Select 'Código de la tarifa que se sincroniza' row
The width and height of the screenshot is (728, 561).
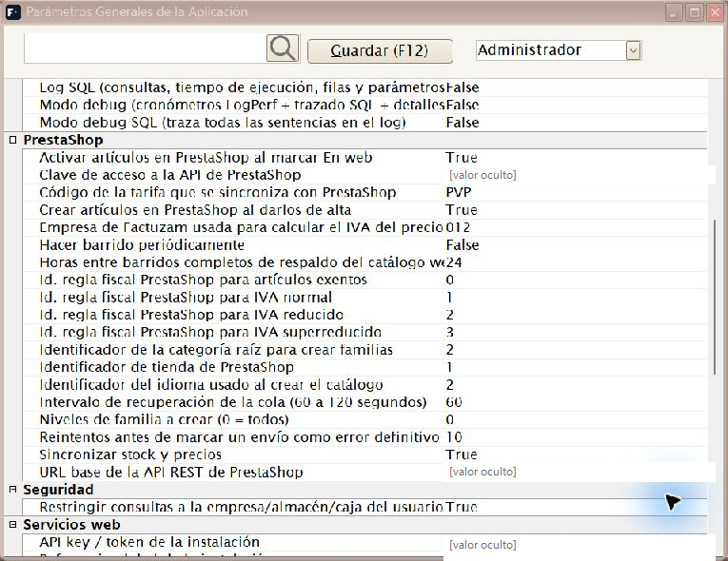(x=364, y=193)
